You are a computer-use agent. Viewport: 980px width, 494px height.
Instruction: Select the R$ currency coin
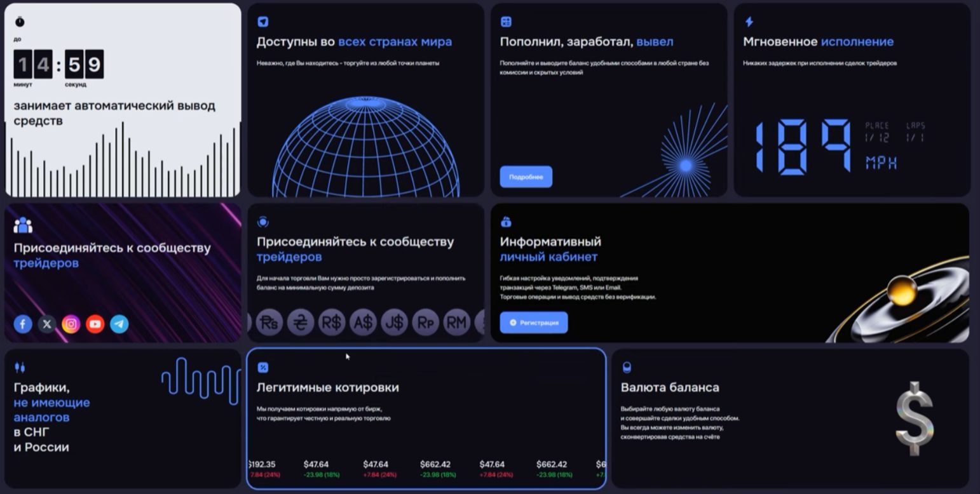(332, 323)
